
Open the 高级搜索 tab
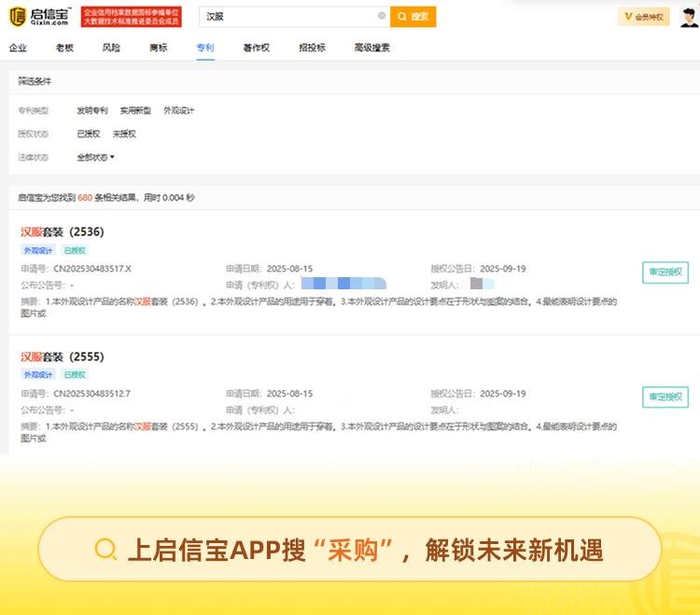click(371, 48)
